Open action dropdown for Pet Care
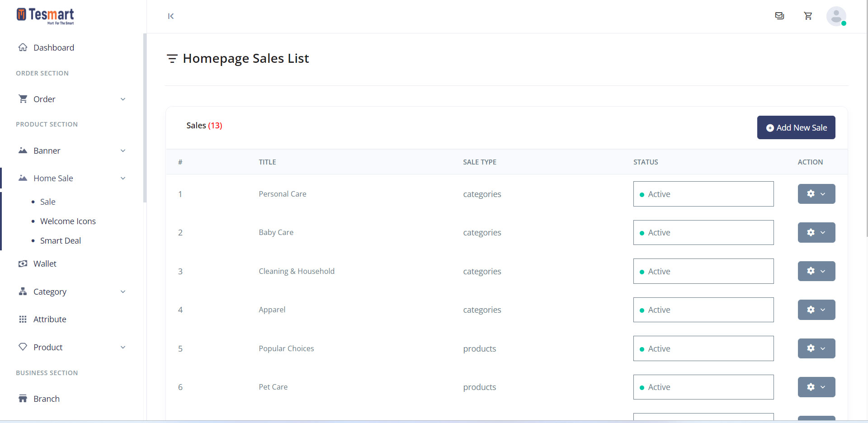Viewport: 868px width, 423px height. pyautogui.click(x=816, y=387)
